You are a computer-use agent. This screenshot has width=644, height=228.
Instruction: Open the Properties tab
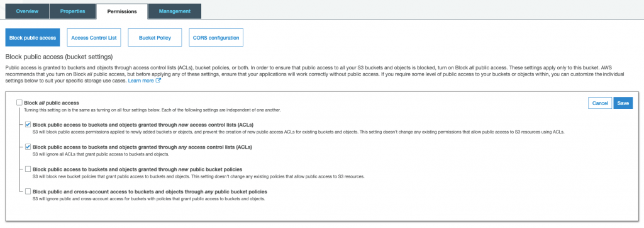coord(72,11)
